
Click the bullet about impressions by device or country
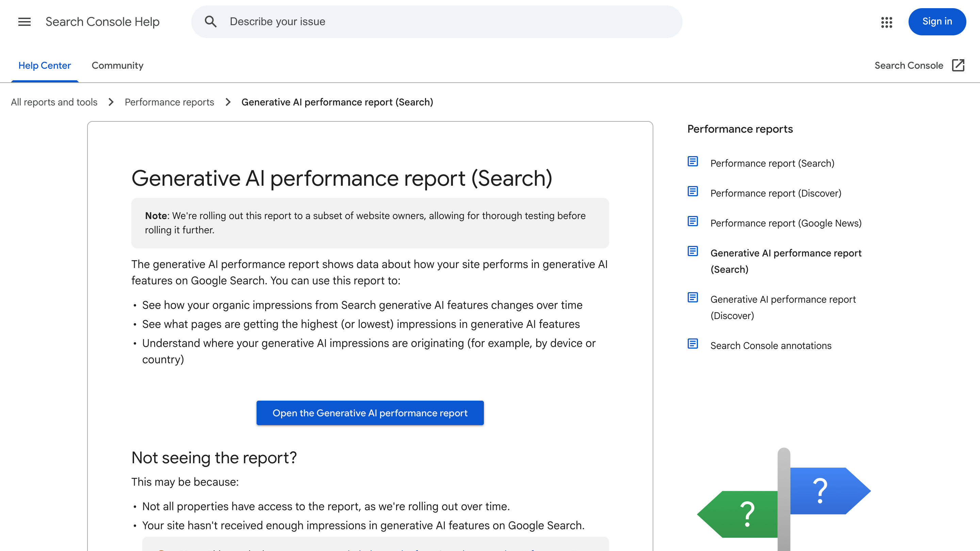(x=369, y=351)
